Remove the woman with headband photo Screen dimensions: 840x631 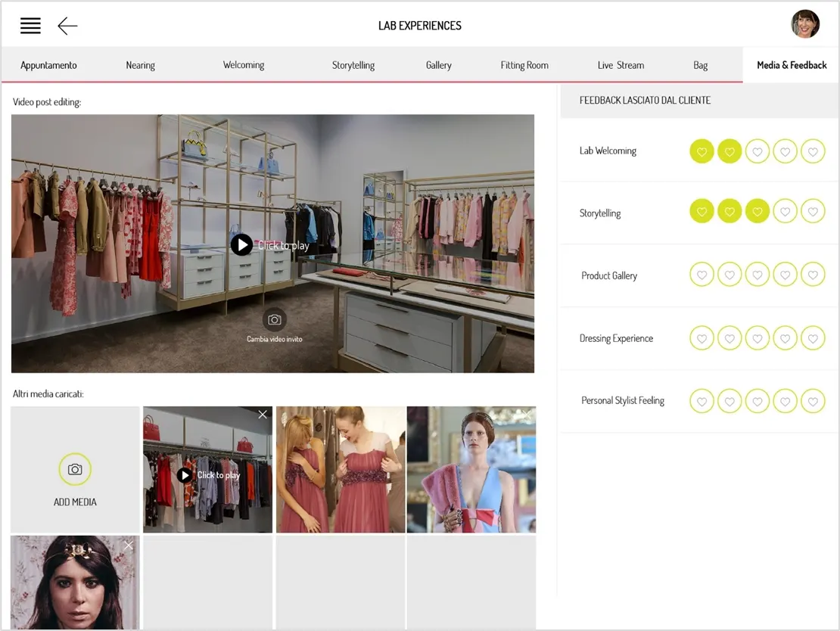pos(129,546)
